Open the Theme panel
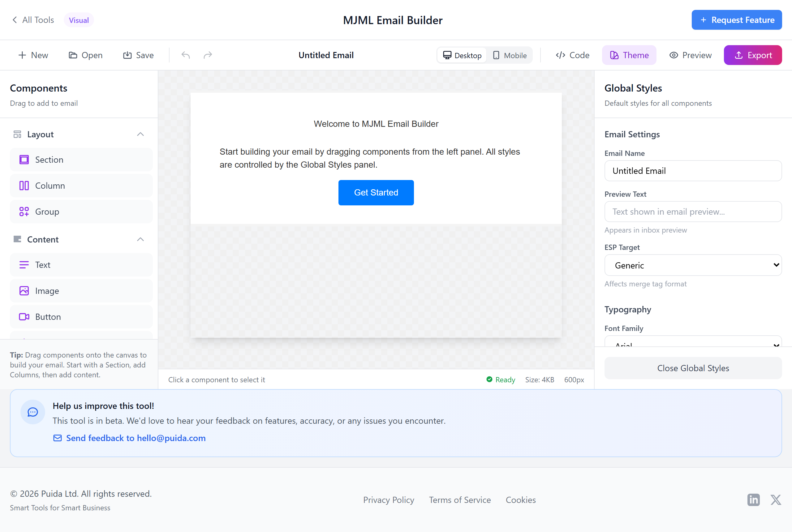792x532 pixels. (629, 55)
